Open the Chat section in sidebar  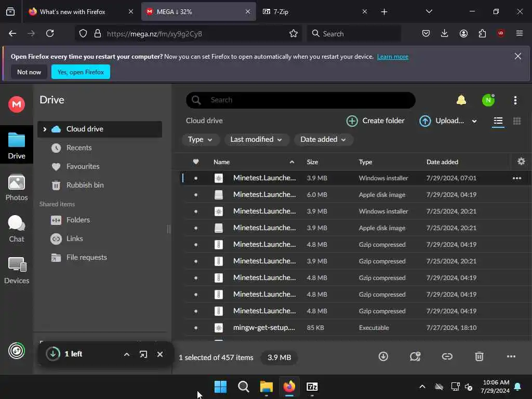coord(17,229)
